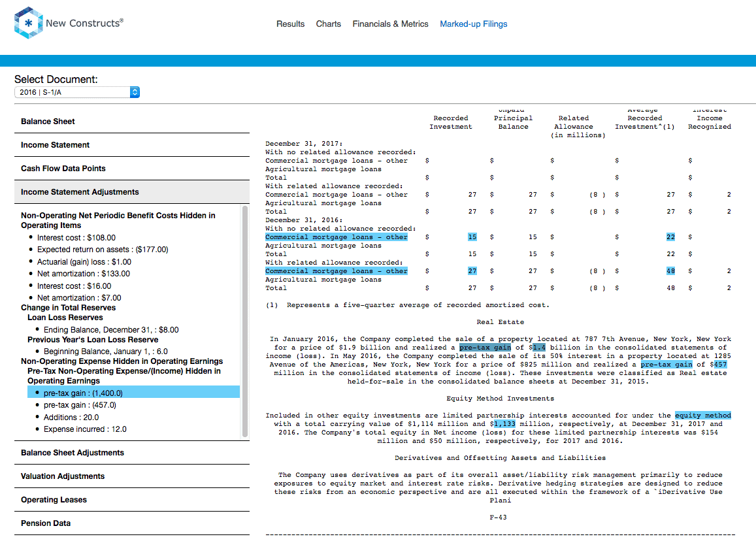Select Additions : 20.0 item
Image resolution: width=756 pixels, height=541 pixels.
(71, 418)
